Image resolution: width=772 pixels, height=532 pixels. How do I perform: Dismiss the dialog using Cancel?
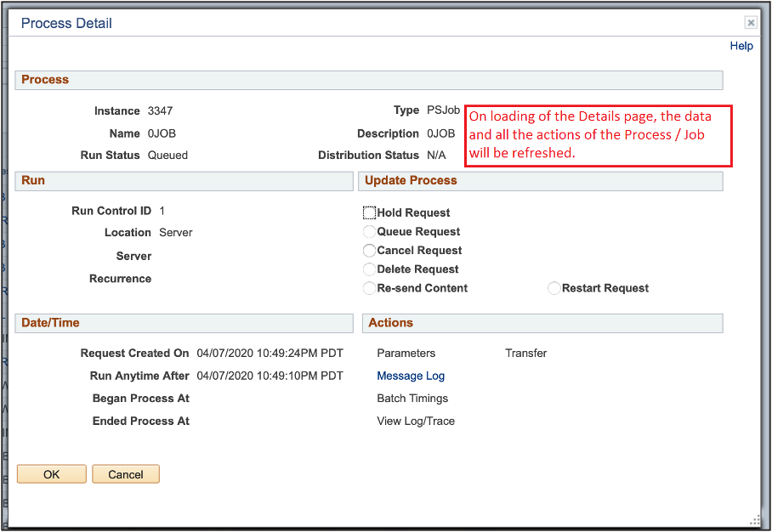(x=125, y=473)
